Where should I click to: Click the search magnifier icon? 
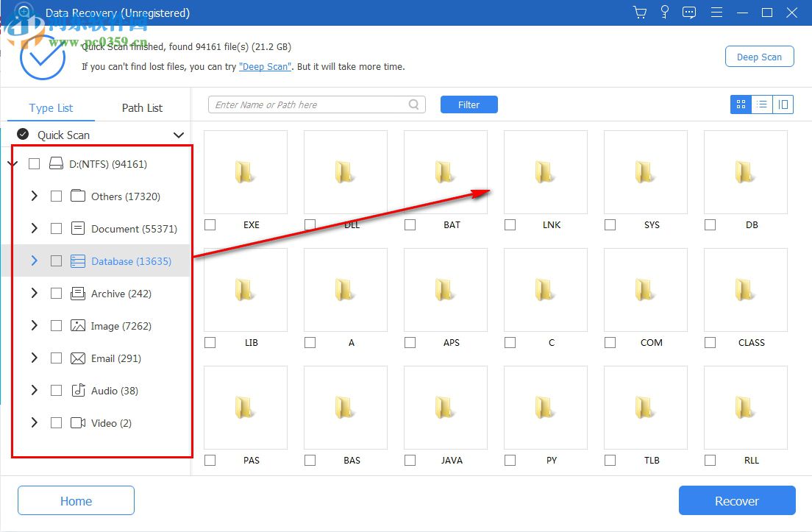413,104
